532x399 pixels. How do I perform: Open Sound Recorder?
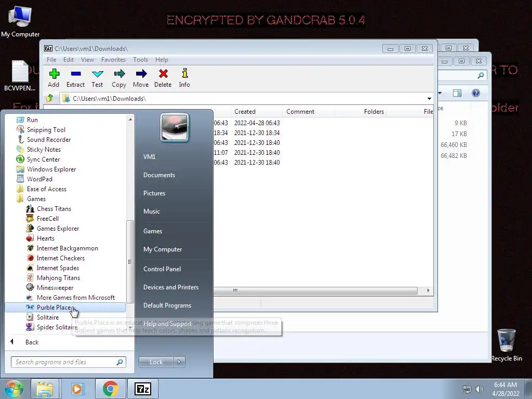pos(65,139)
